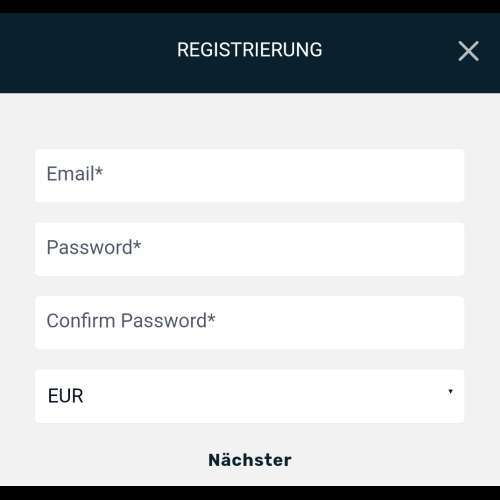Place cursor in the Email* text box
The height and width of the screenshot is (500, 500).
[249, 176]
